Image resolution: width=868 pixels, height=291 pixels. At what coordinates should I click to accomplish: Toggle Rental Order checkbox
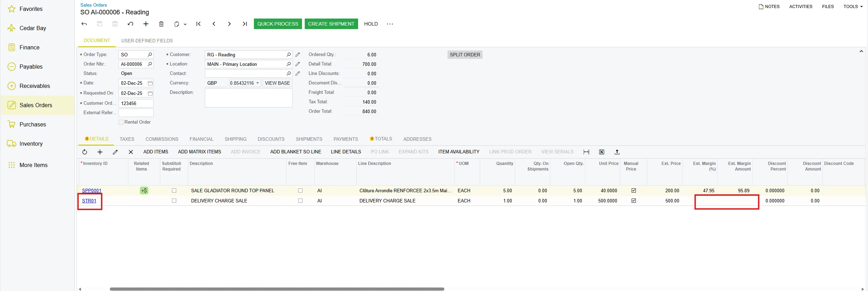point(121,122)
